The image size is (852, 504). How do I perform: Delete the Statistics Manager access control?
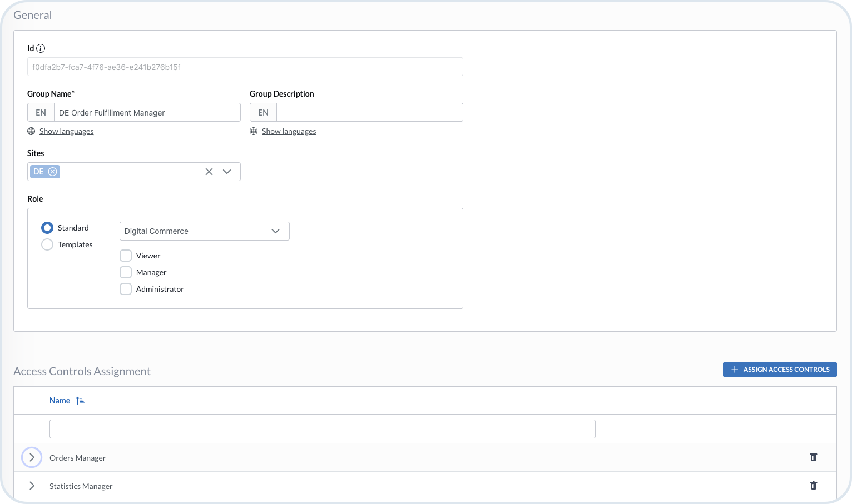(x=814, y=486)
